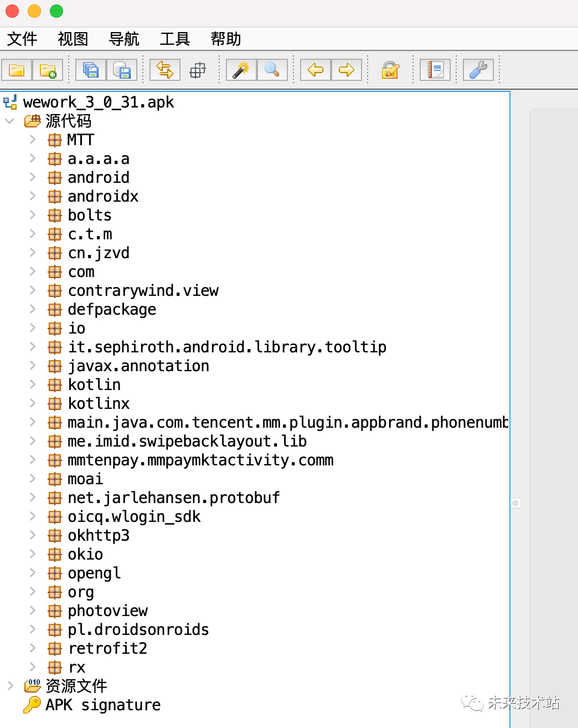This screenshot has height=728, width=578.
Task: Click the magnifier text search icon
Action: click(x=272, y=70)
